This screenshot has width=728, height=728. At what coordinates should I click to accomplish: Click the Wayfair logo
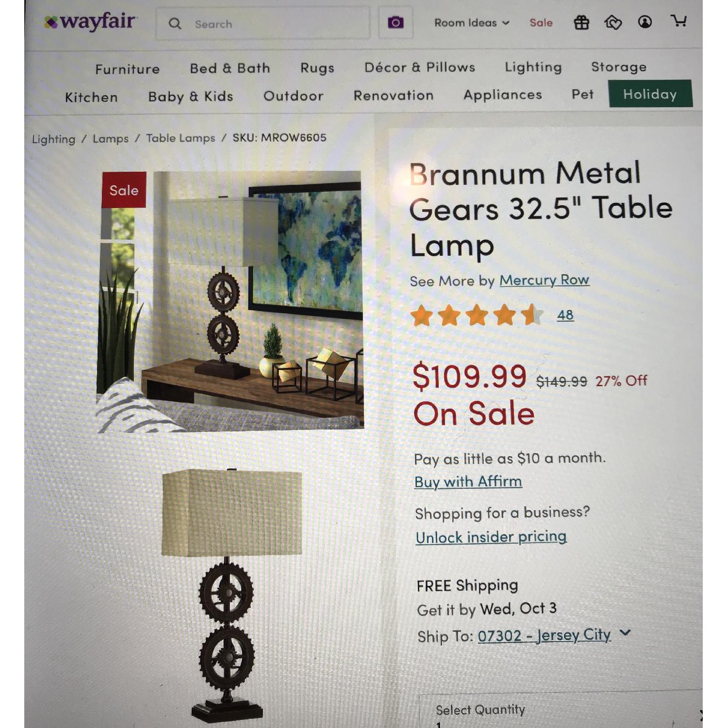coord(90,21)
